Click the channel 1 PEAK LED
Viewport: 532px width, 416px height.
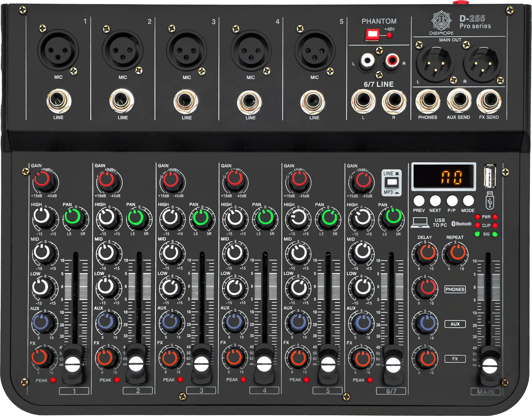click(x=53, y=380)
